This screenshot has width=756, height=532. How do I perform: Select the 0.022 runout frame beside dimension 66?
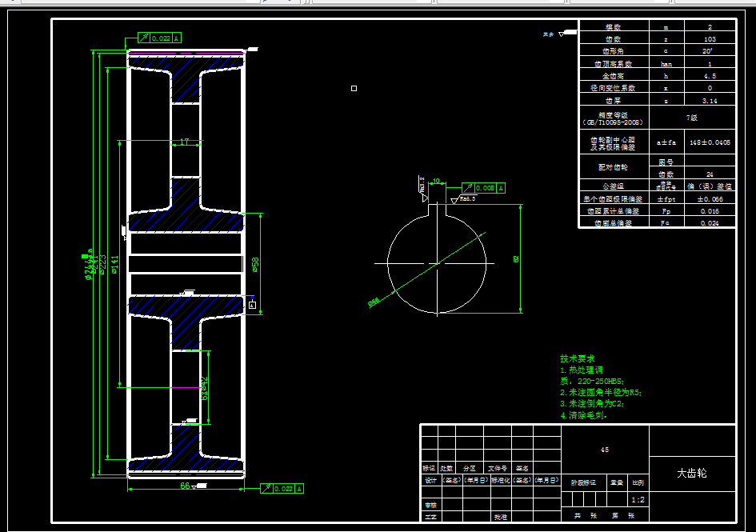282,489
